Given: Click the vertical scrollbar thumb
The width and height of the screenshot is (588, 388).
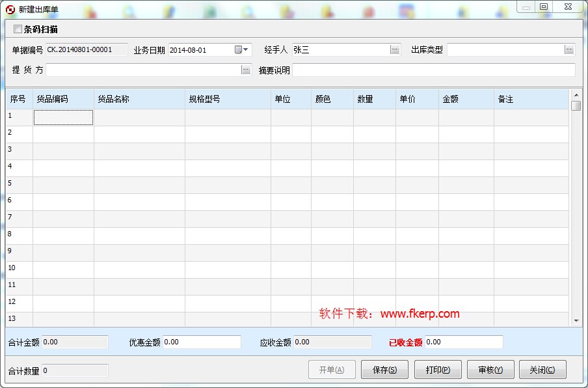Looking at the screenshot, I should pyautogui.click(x=576, y=105).
